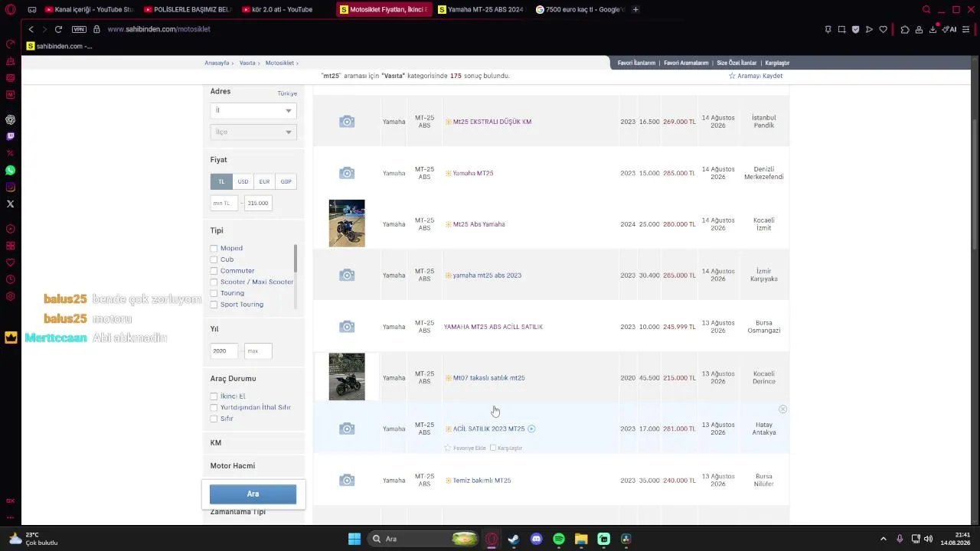Open File Explorer from the taskbar
980x551 pixels.
(581, 539)
